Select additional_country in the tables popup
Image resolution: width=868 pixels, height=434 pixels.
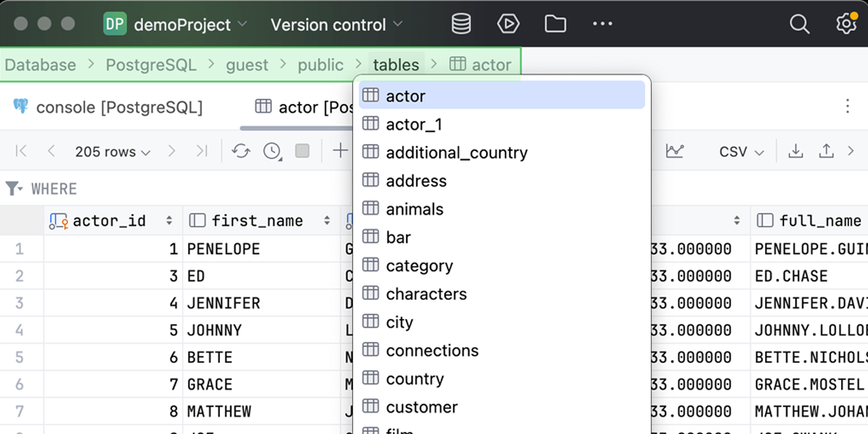[502, 153]
